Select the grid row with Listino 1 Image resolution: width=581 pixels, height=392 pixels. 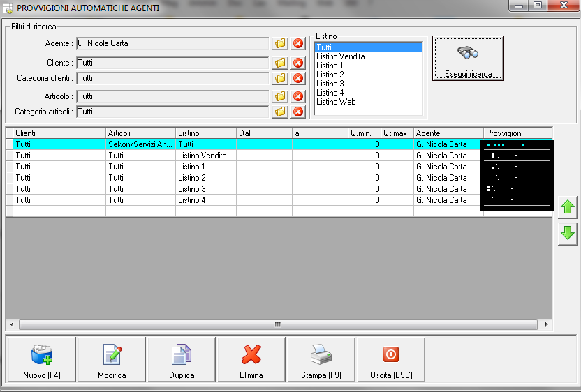tap(279, 167)
